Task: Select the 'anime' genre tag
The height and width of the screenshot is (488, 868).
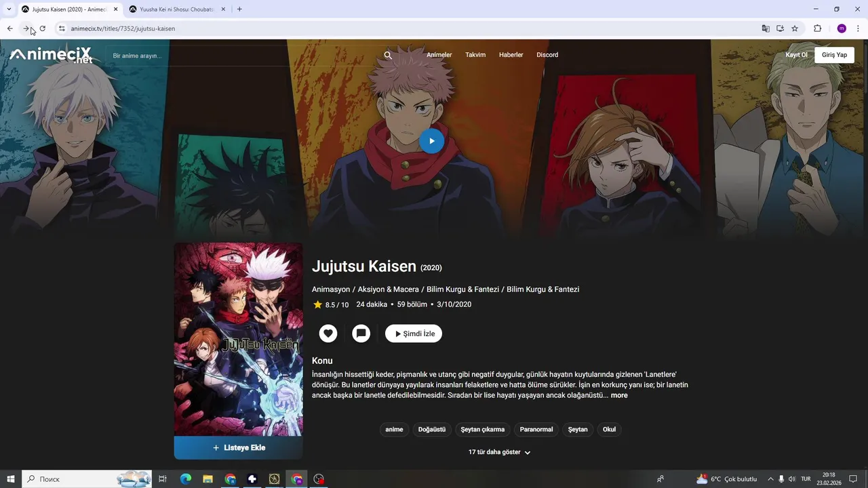Action: pos(394,429)
